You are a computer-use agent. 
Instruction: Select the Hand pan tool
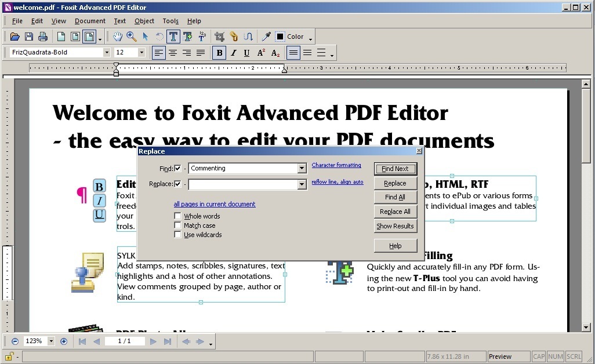pos(118,37)
